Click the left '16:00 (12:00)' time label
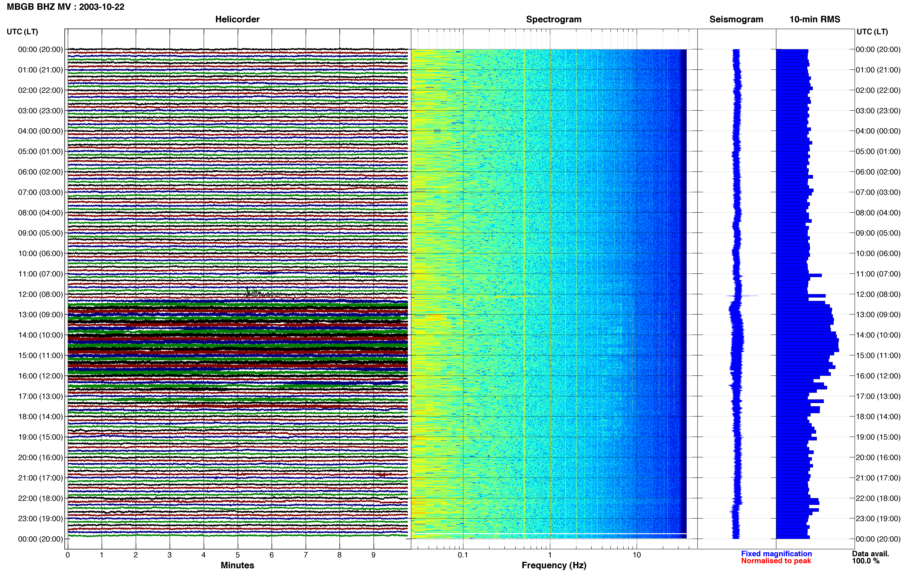This screenshot has width=924, height=578. [x=41, y=376]
